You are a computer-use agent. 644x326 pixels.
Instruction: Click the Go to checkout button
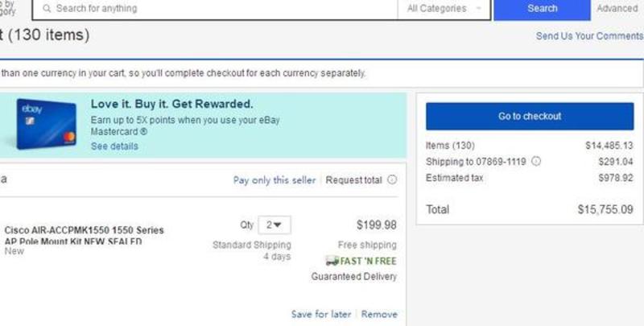tap(530, 117)
